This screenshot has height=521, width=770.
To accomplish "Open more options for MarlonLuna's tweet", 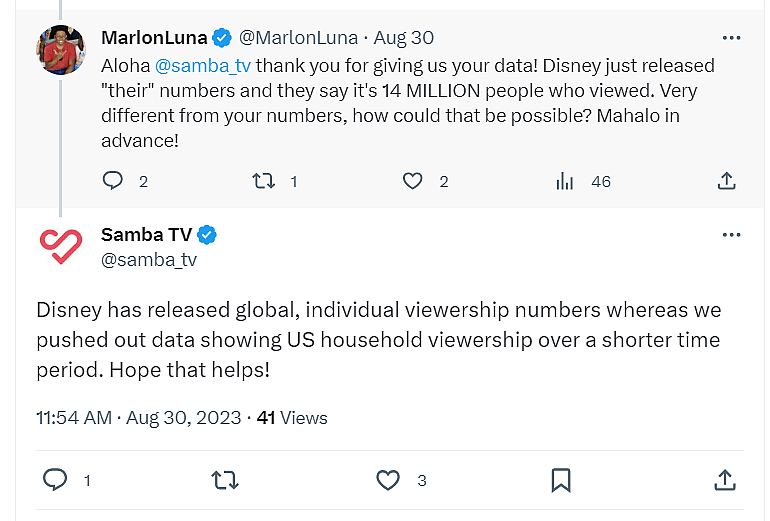I will 731,37.
